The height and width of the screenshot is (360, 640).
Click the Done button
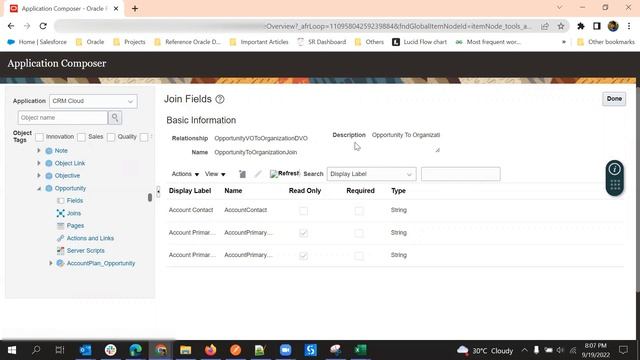[614, 99]
